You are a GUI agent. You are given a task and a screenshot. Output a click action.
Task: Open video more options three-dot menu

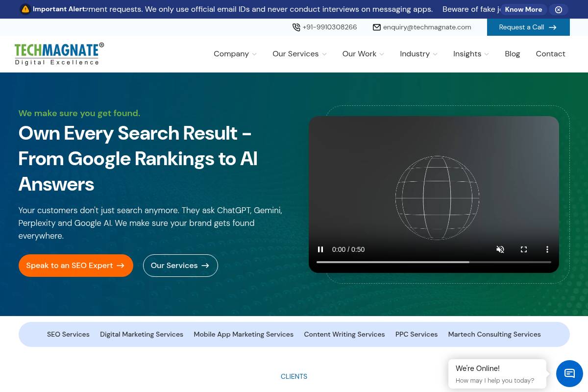pos(547,249)
